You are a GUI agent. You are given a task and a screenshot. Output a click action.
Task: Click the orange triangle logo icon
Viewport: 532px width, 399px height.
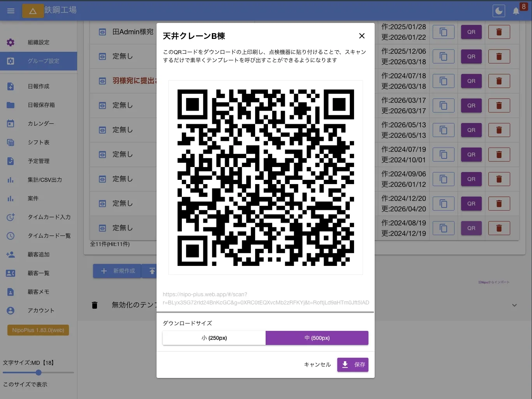point(33,11)
